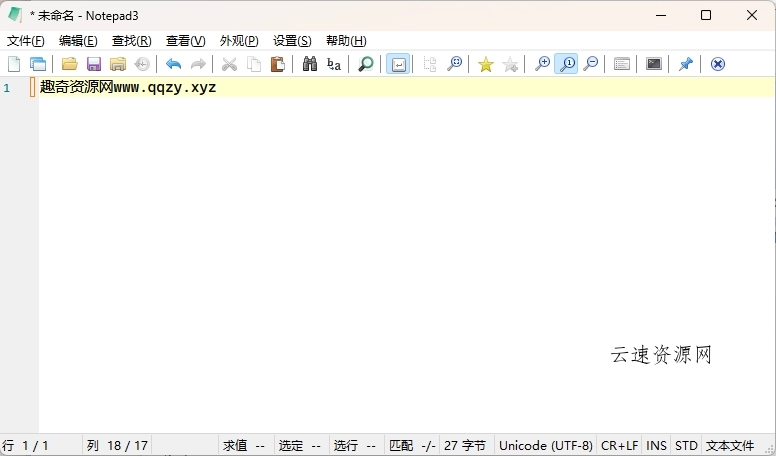Click the Save As folder-disk icon
Viewport: 776px width, 456px height.
tap(118, 64)
